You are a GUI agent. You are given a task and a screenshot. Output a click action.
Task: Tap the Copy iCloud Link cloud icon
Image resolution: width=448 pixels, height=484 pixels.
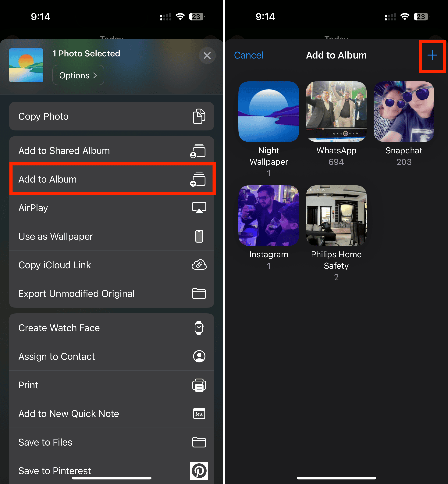199,265
